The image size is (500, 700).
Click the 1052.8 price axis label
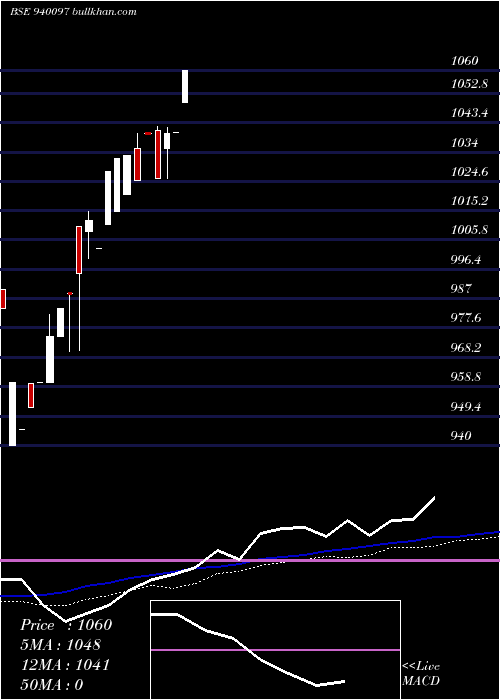click(470, 83)
